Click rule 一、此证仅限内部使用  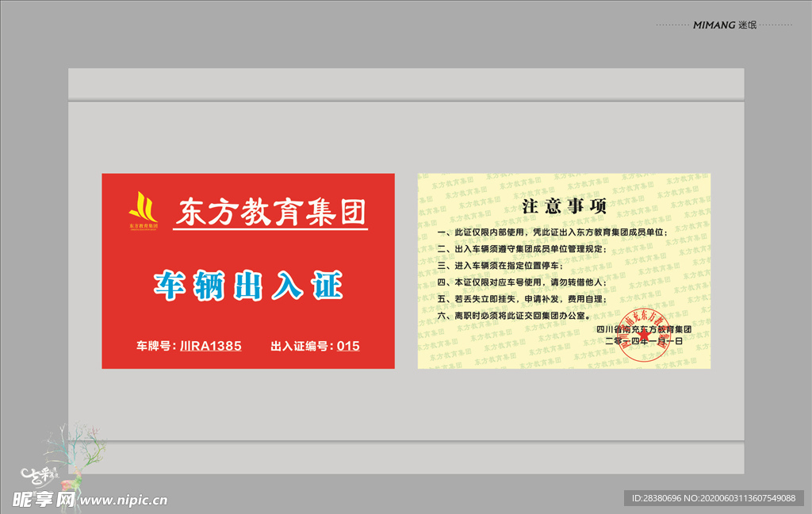point(553,232)
